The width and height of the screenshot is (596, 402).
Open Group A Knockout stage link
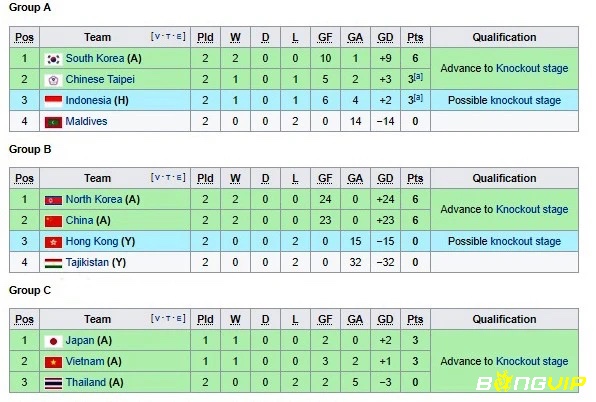pos(532,68)
